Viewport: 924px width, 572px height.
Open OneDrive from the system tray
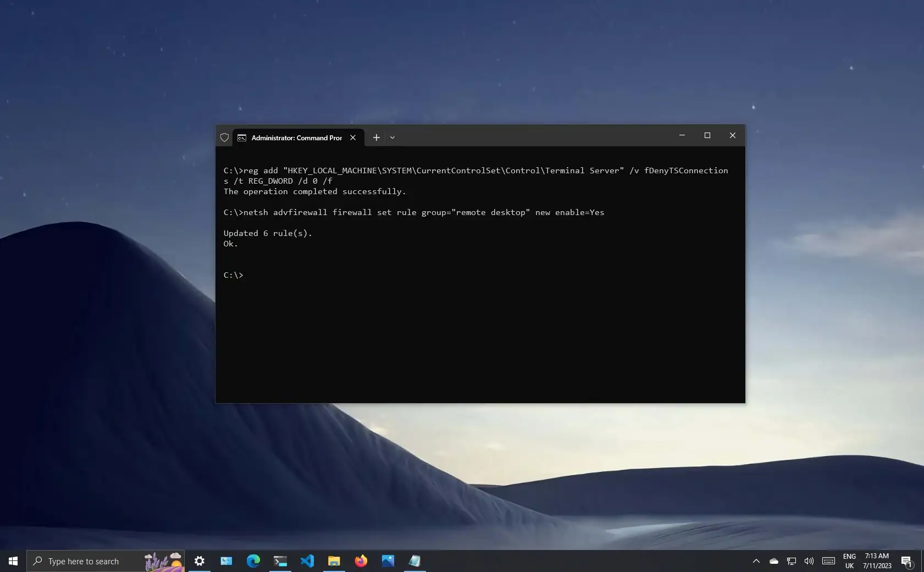pyautogui.click(x=774, y=562)
